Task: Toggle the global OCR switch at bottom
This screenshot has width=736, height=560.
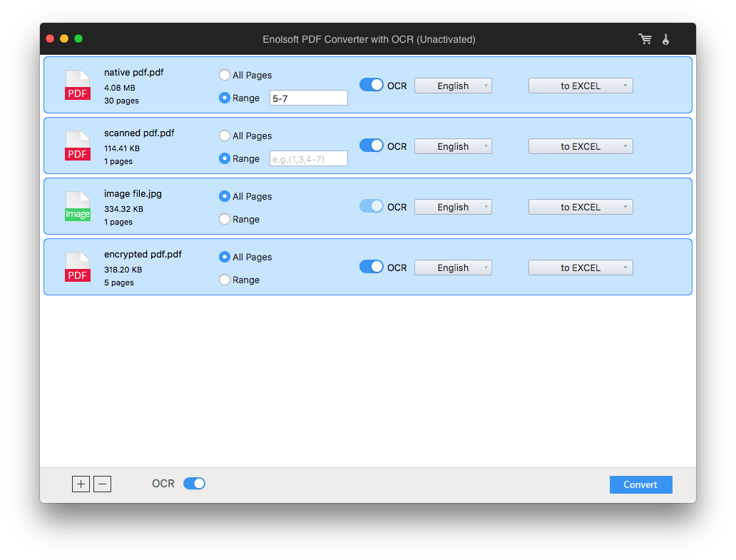Action: click(x=194, y=484)
